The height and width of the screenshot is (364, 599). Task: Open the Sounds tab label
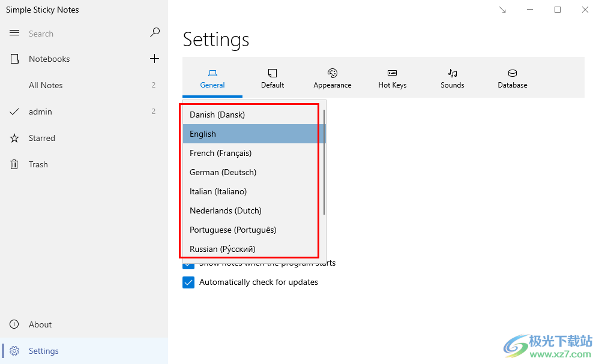453,85
